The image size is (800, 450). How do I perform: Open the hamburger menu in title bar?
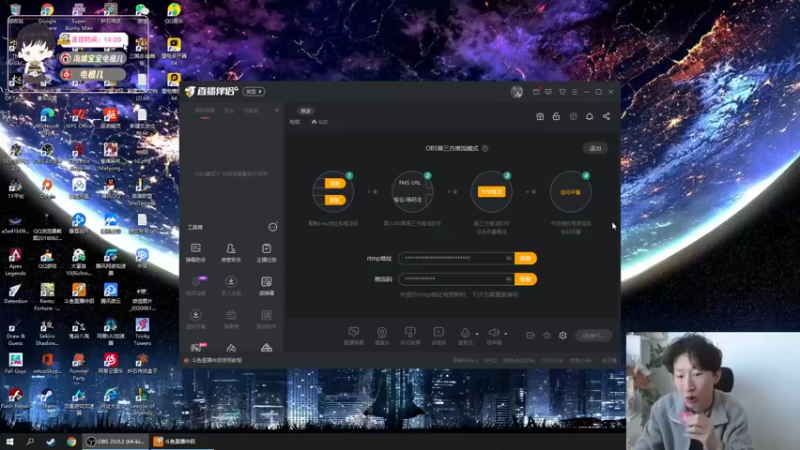pyautogui.click(x=574, y=92)
